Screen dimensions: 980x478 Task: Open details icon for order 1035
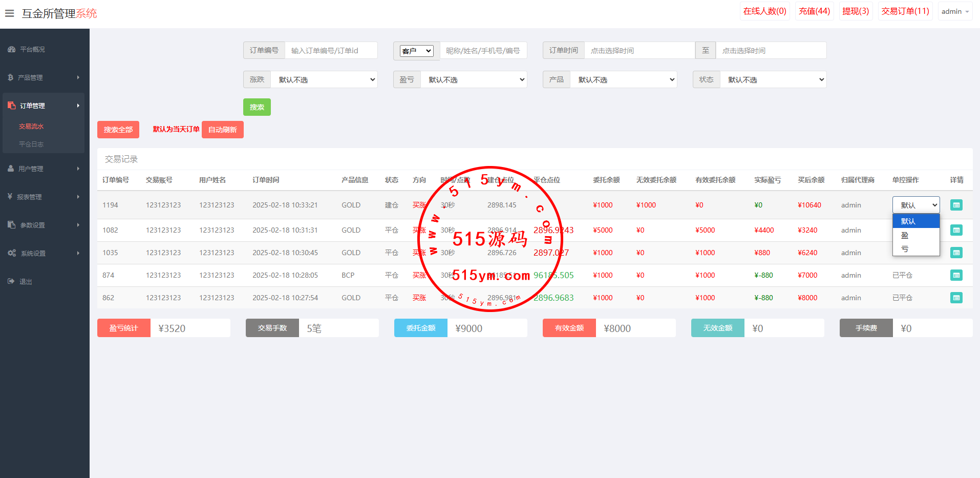(956, 253)
